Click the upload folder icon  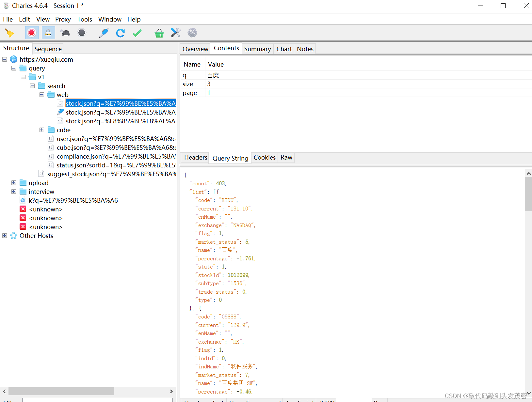(23, 183)
